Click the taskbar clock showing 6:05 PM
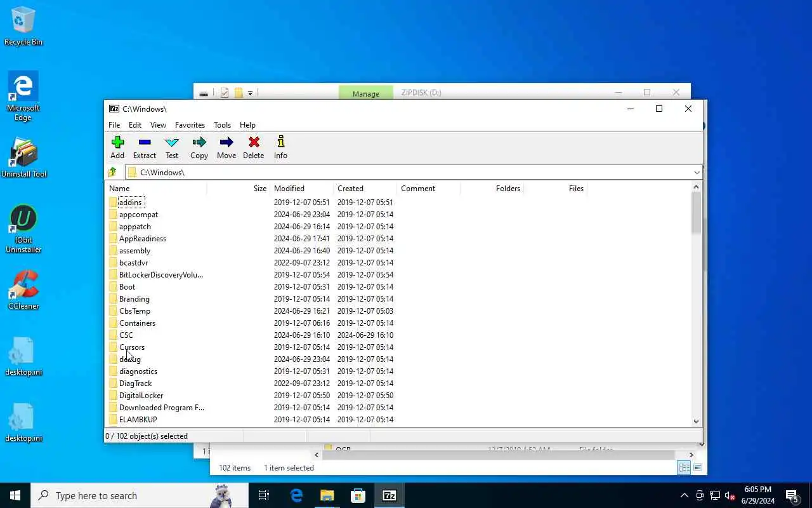 point(758,495)
